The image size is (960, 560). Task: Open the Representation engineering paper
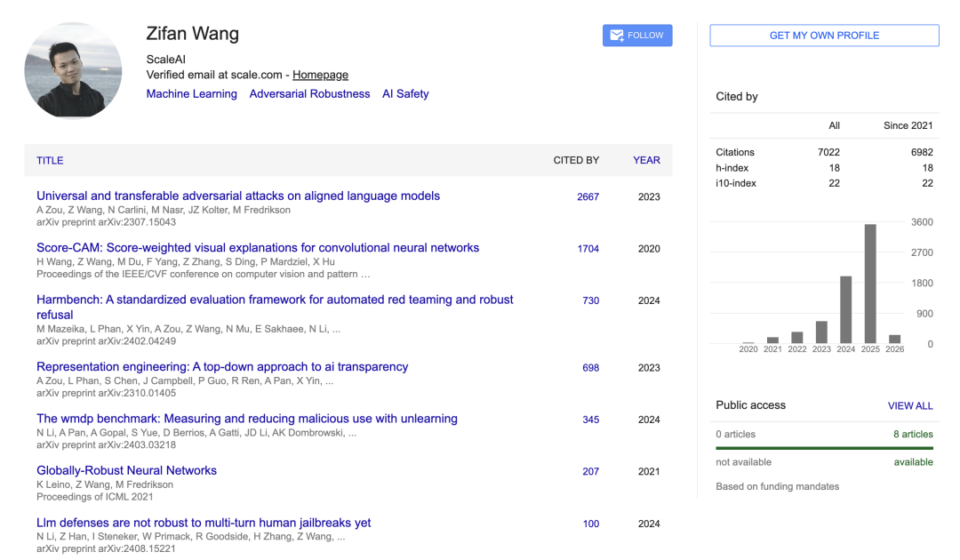222,367
